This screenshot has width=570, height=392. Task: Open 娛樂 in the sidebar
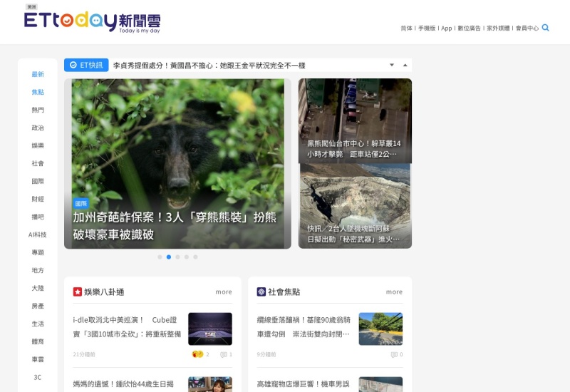pyautogui.click(x=38, y=145)
